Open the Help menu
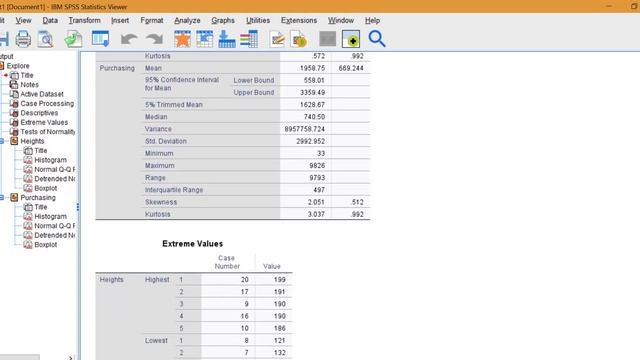 coord(372,20)
